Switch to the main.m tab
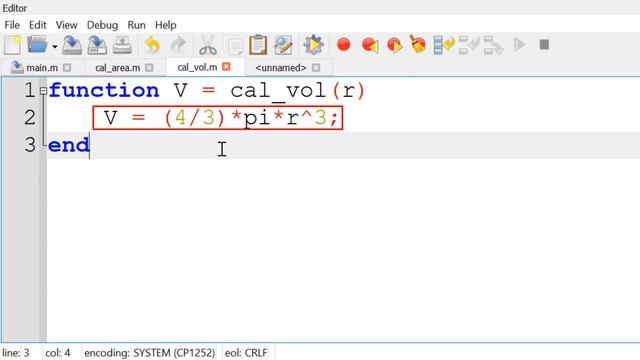This screenshot has width=640, height=360. (x=42, y=67)
